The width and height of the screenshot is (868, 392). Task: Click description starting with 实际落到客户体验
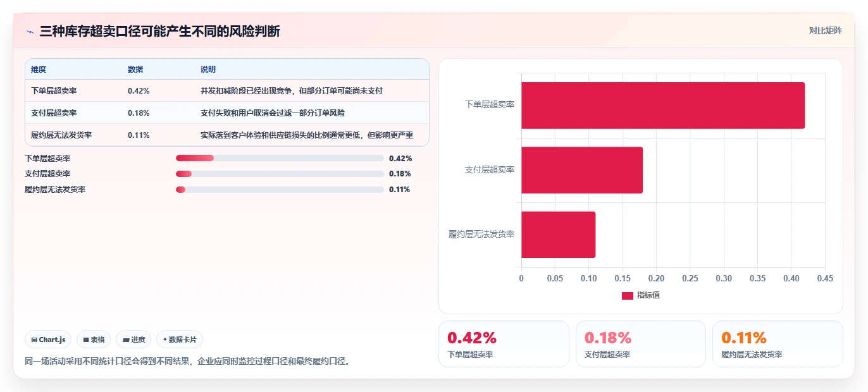[x=307, y=135]
